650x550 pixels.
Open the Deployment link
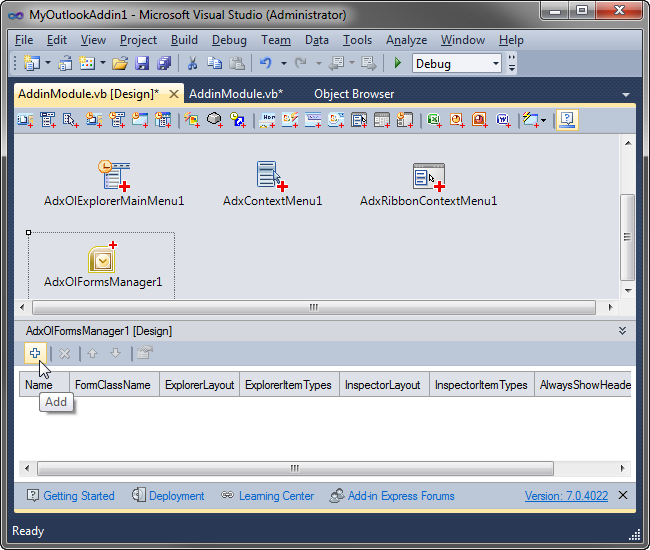pos(168,496)
